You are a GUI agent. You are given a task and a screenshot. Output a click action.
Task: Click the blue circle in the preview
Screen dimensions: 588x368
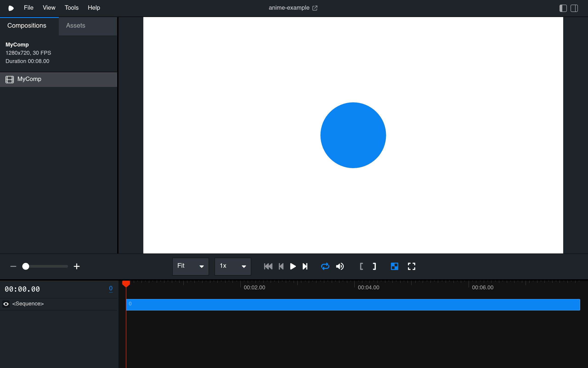click(x=353, y=135)
